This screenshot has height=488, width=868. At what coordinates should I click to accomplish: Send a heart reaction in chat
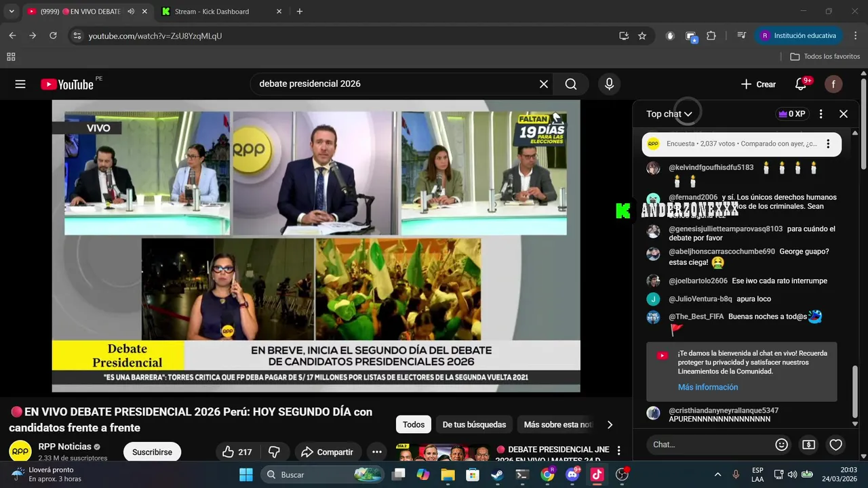point(836,445)
